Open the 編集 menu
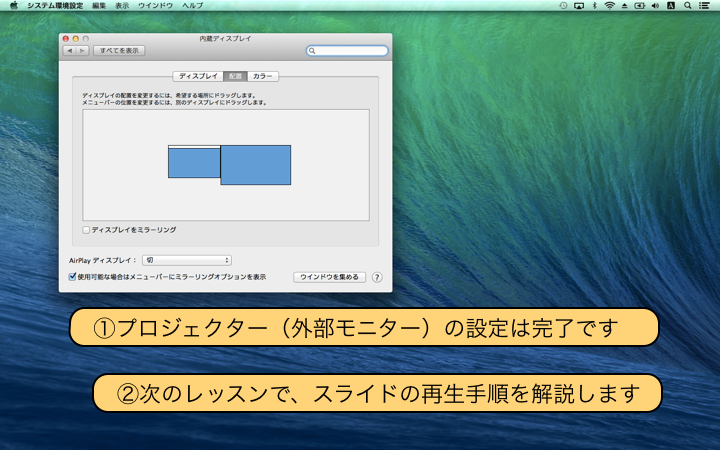This screenshot has width=720, height=450. 99,6
